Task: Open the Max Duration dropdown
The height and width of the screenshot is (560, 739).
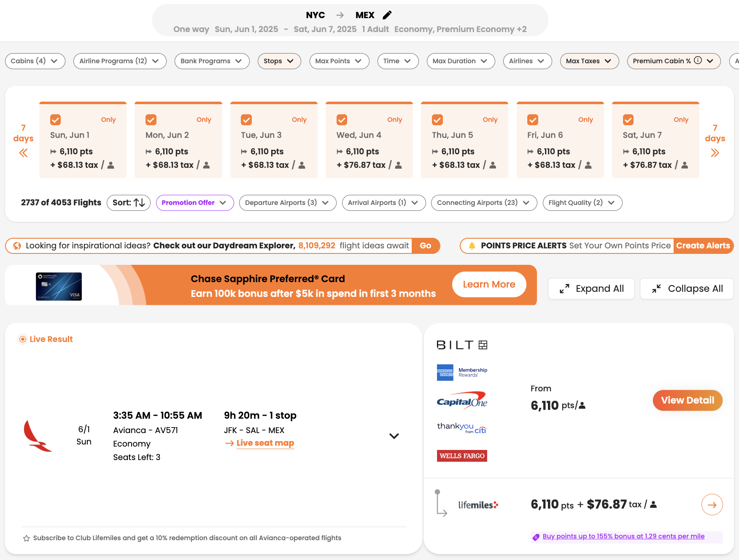Action: [461, 61]
